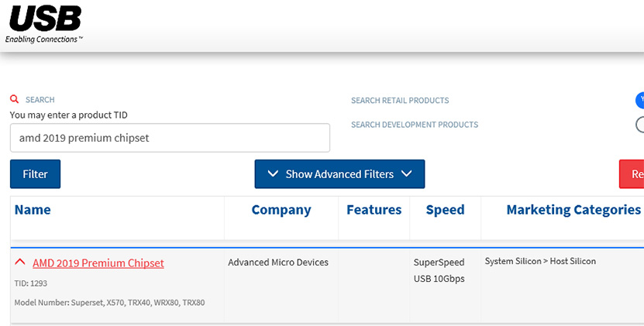644x326 pixels.
Task: Click the SEARCH DEVELOPMENT PRODUCTS label
Action: tap(415, 125)
